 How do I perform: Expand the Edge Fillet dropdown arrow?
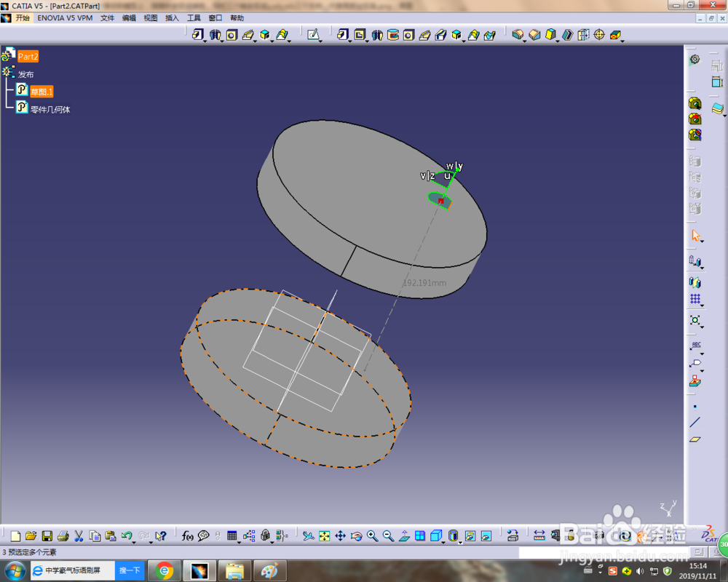coord(525,41)
